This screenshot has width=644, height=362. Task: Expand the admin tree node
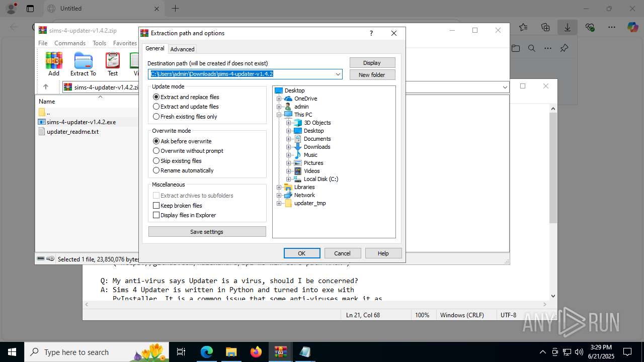click(x=279, y=107)
